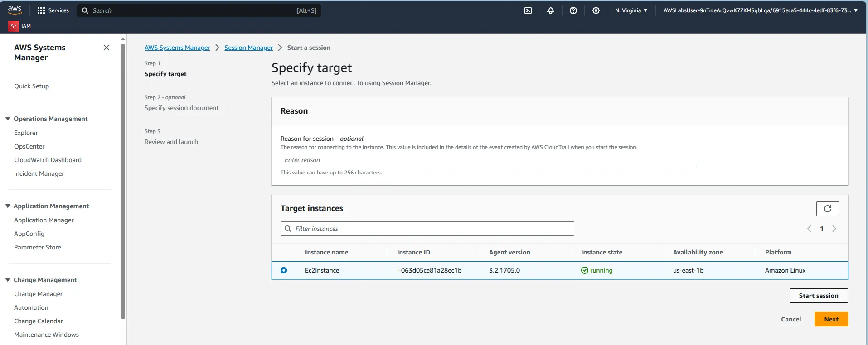Click the Instance state column header

click(601, 252)
